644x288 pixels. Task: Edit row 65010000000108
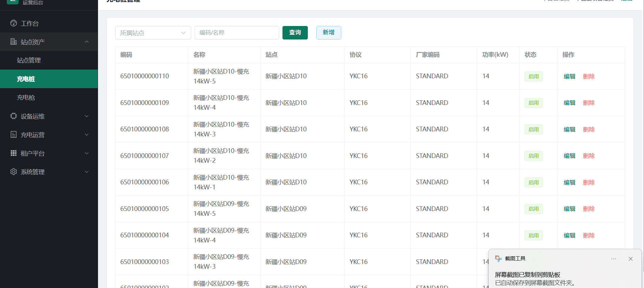(569, 129)
